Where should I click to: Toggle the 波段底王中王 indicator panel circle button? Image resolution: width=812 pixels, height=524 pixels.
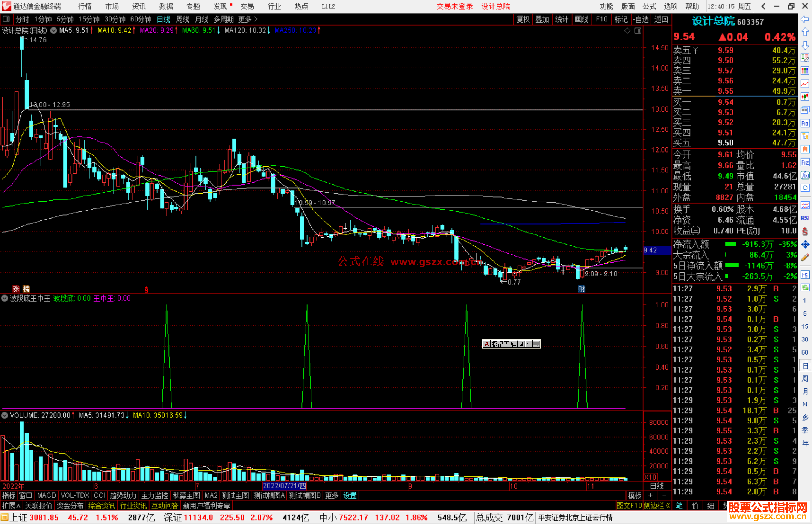[x=5, y=298]
